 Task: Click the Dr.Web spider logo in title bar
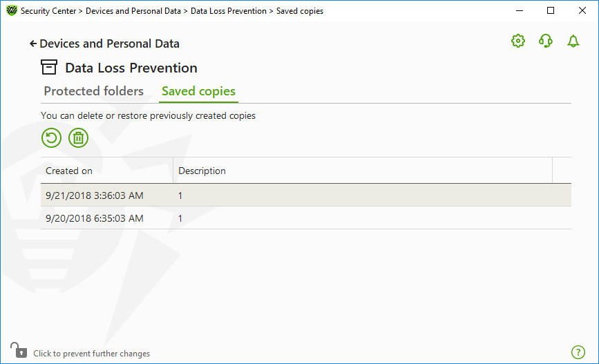[x=12, y=10]
